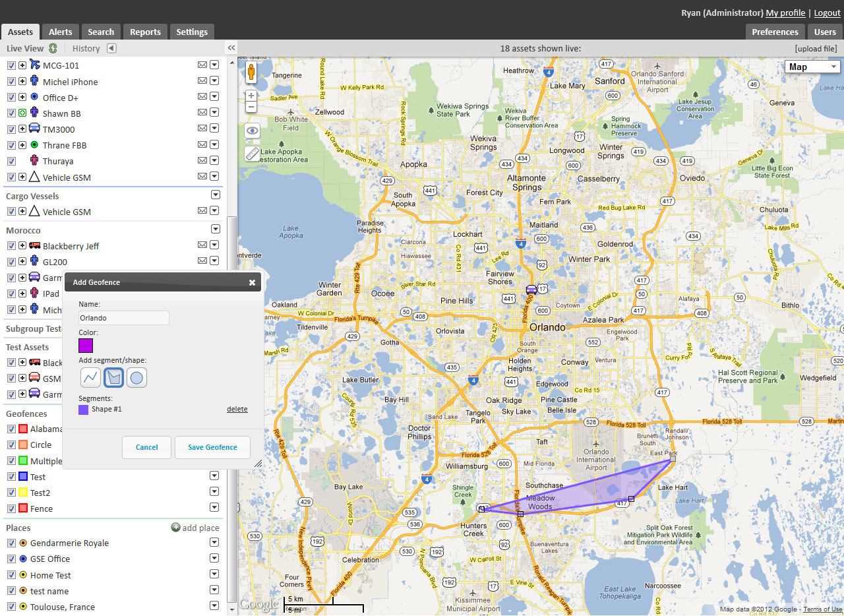Open the dropdown menu for Cargo Vessels group

[215, 195]
